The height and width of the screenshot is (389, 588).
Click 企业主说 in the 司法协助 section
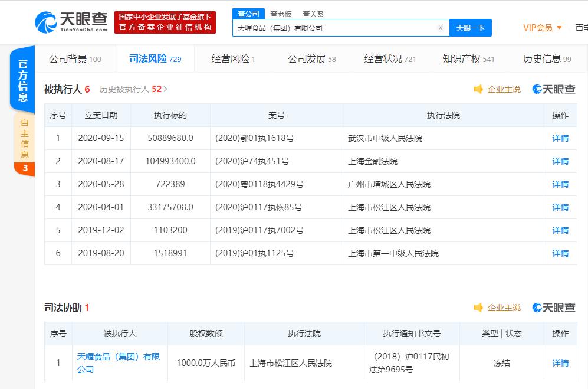coord(504,308)
